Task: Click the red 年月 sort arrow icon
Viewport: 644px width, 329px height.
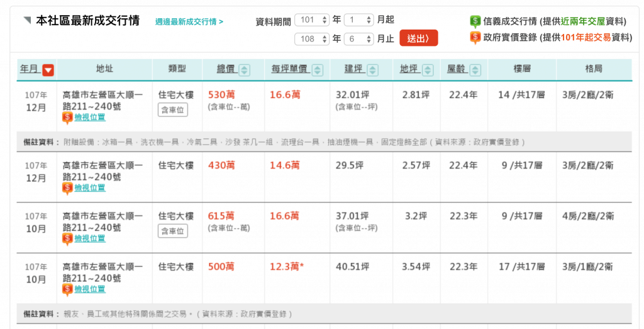Action: point(48,70)
